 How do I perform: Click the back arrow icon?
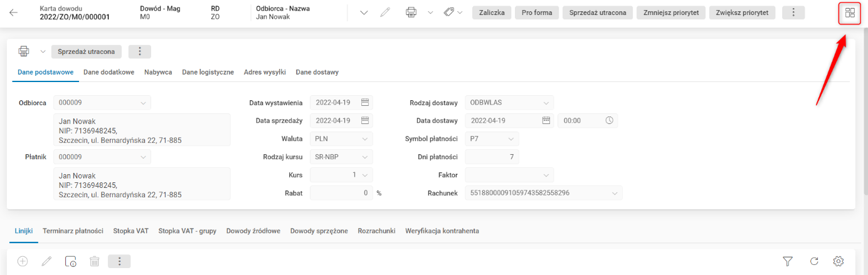pyautogui.click(x=14, y=13)
